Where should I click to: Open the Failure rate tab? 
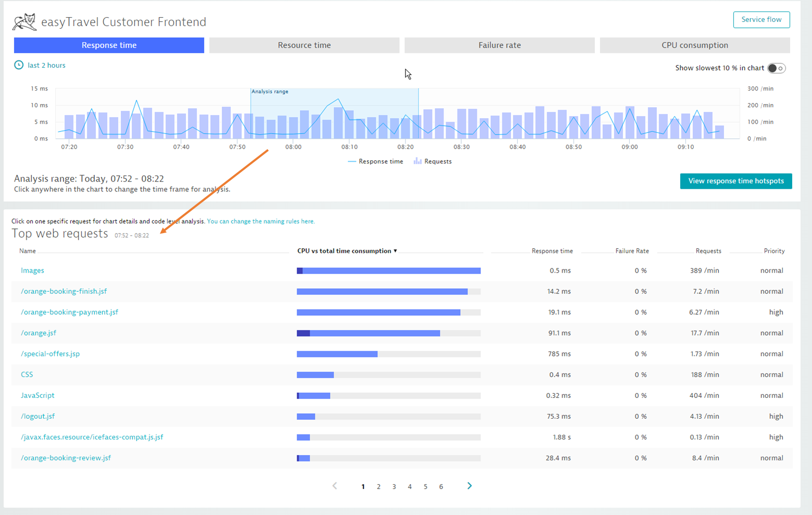click(499, 45)
